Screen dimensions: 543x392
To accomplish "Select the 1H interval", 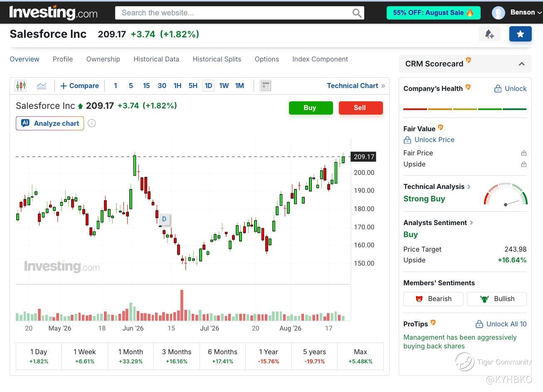I will (178, 86).
